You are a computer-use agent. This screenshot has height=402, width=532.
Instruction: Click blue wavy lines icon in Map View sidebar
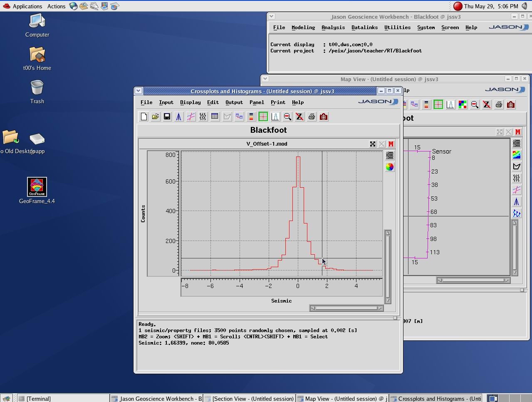(x=517, y=213)
